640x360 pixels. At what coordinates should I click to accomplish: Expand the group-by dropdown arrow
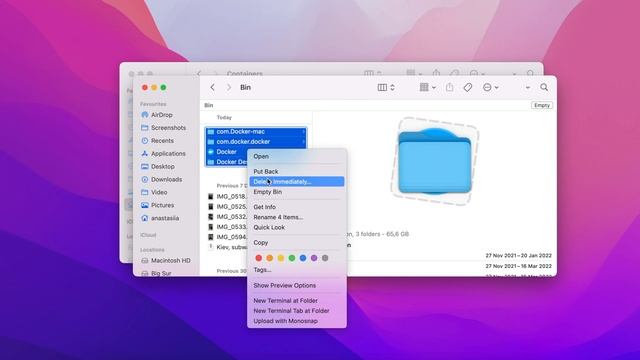coord(434,87)
